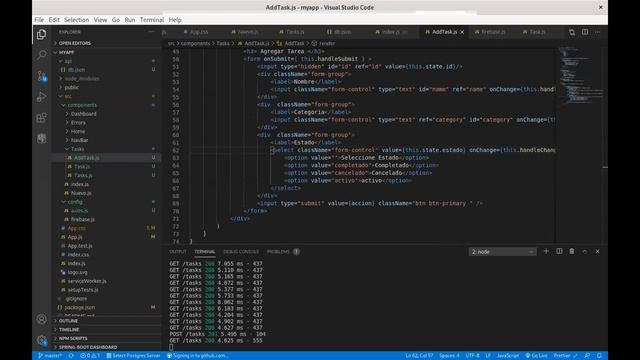Open the Search view in activity bar

41,55
